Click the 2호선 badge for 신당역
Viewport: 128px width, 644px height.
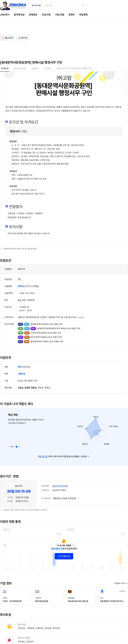(x=21, y=333)
